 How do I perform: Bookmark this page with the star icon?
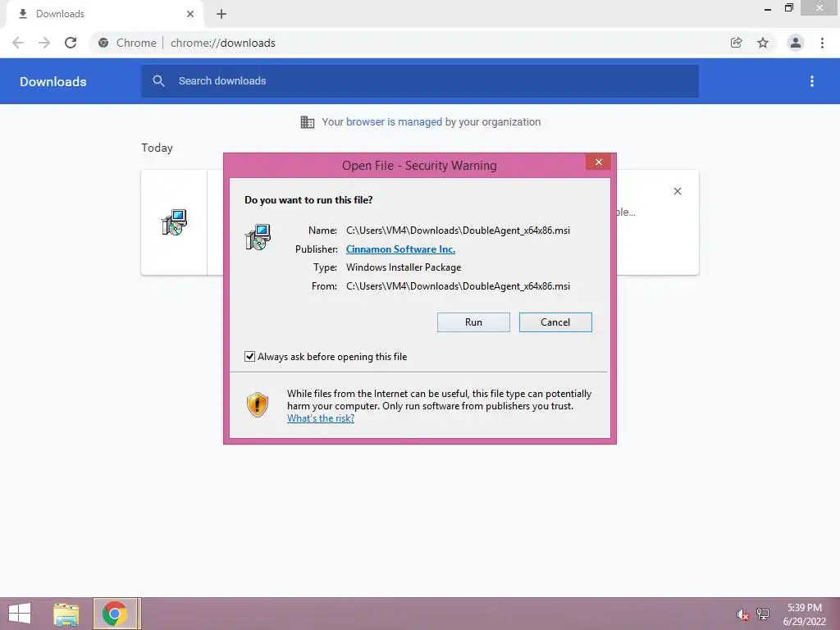[x=763, y=43]
